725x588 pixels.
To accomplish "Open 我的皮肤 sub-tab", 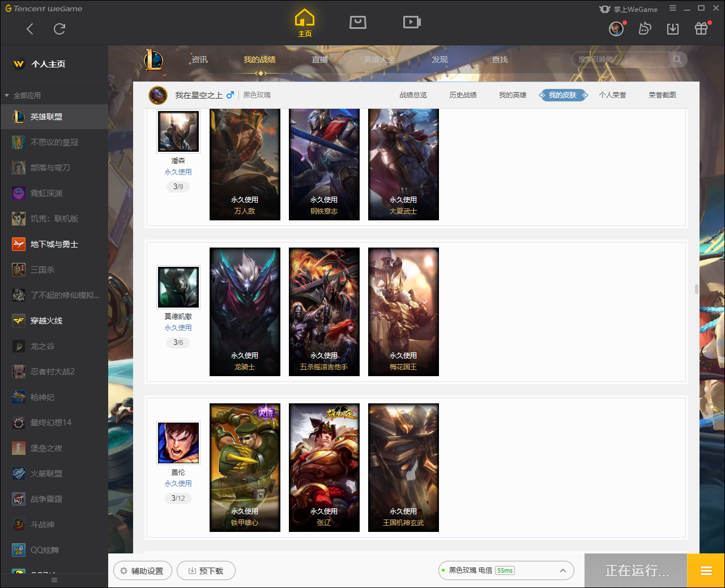I will [563, 95].
